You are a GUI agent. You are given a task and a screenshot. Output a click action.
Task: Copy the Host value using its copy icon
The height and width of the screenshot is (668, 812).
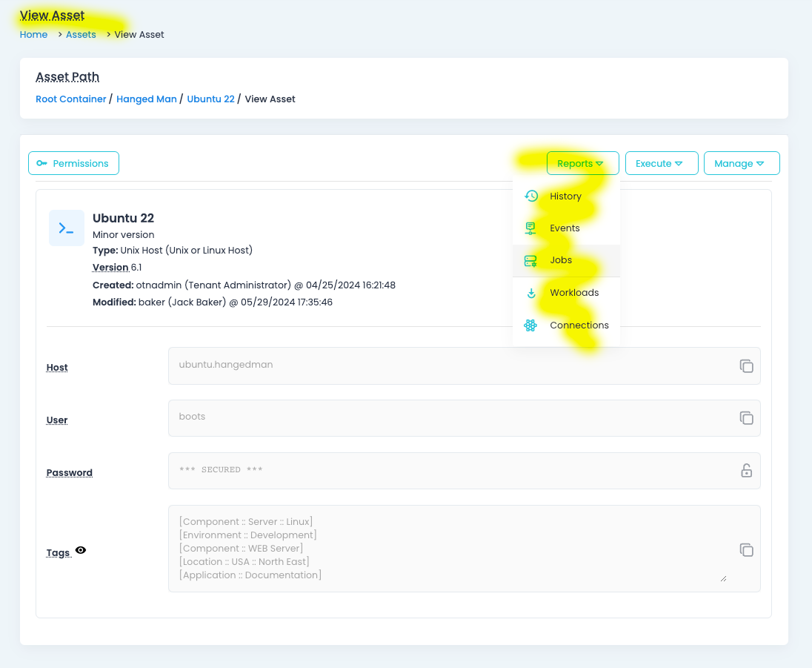click(x=746, y=366)
